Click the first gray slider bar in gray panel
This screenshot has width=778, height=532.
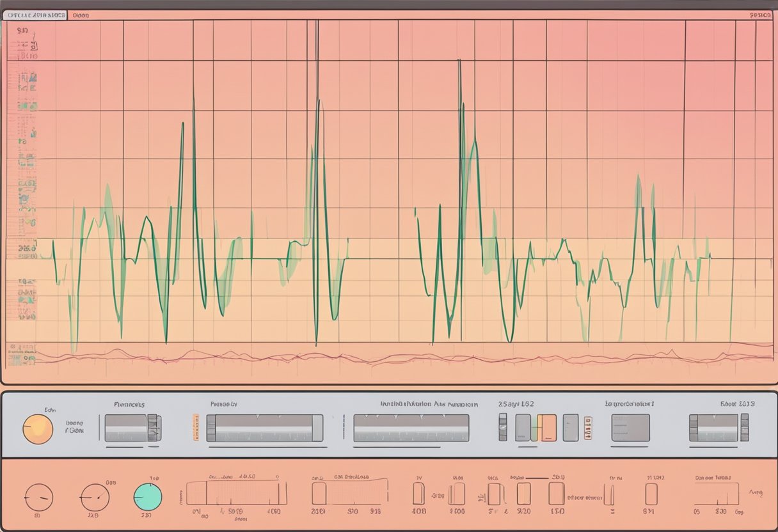coord(126,428)
